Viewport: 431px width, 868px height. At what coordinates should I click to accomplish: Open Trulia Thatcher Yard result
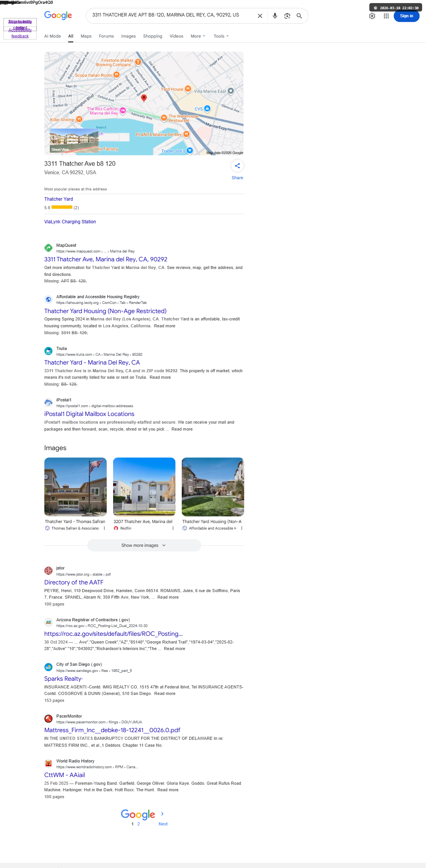pos(92,363)
